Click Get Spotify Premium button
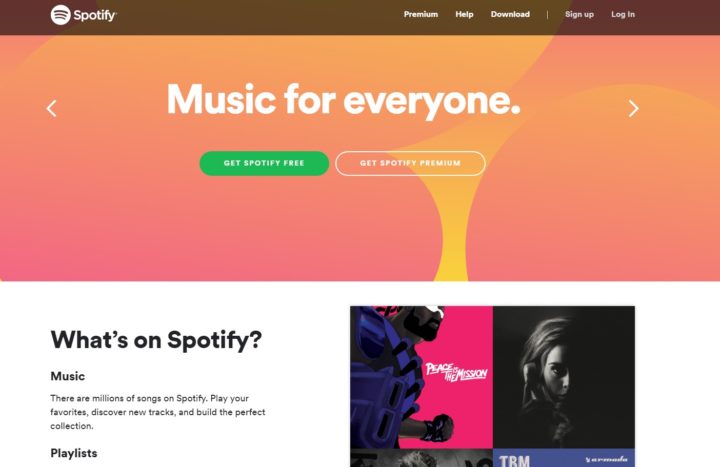 pos(410,163)
